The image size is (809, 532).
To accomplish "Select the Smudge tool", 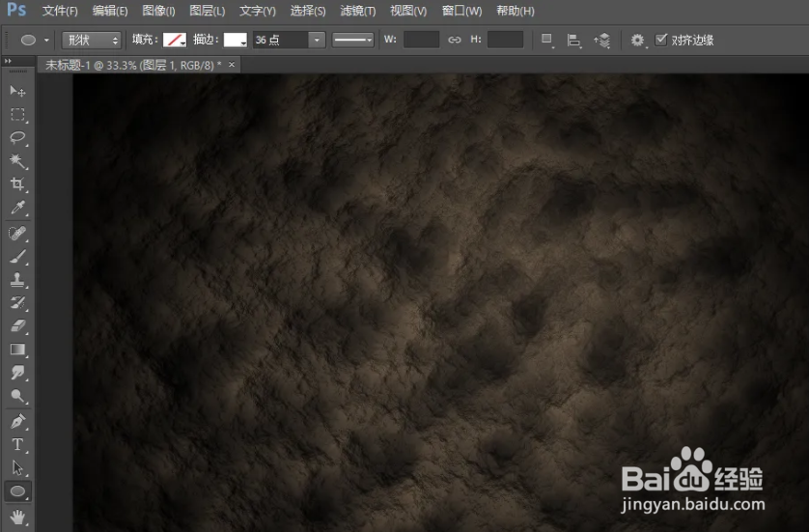I will [x=17, y=373].
